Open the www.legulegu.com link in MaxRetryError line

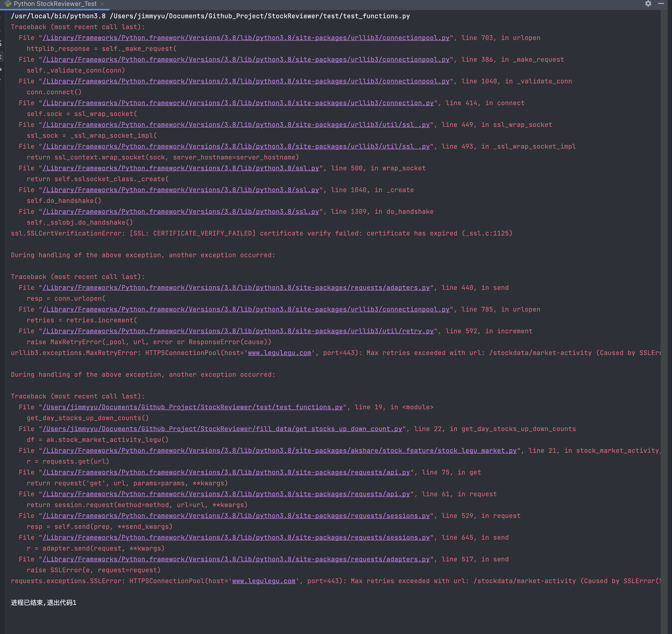[x=279, y=353]
